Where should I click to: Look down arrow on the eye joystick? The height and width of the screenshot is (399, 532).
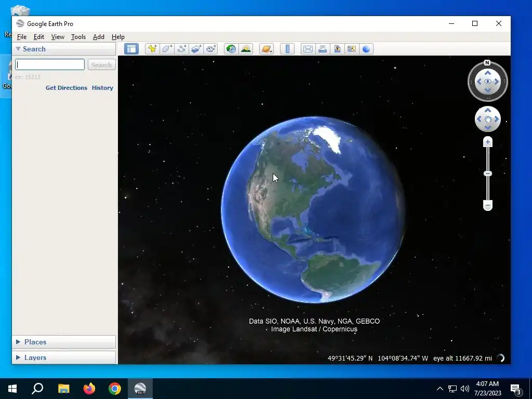click(487, 90)
